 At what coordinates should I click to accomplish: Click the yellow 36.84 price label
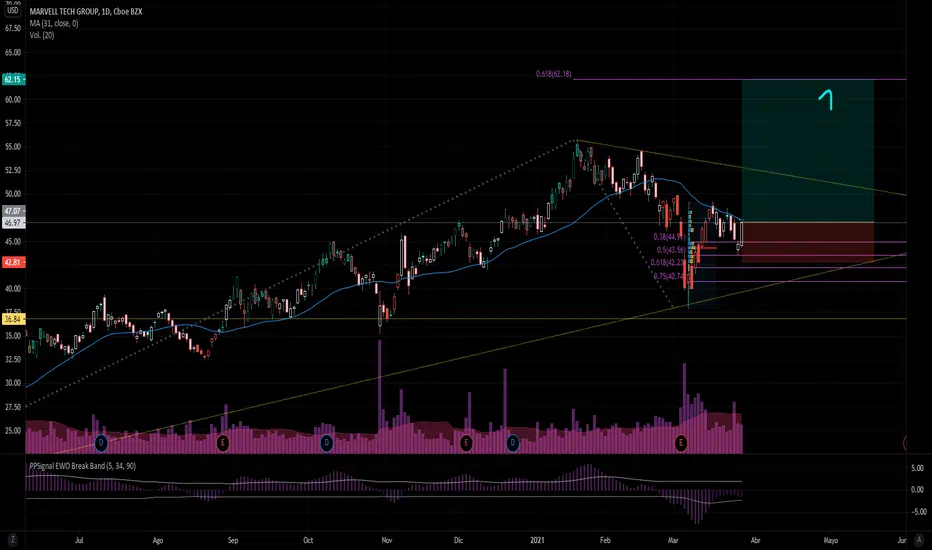(12, 319)
